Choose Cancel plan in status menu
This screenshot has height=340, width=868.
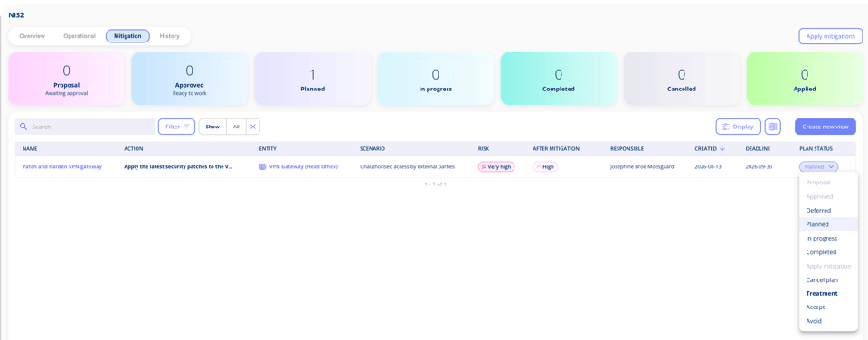coord(829,279)
